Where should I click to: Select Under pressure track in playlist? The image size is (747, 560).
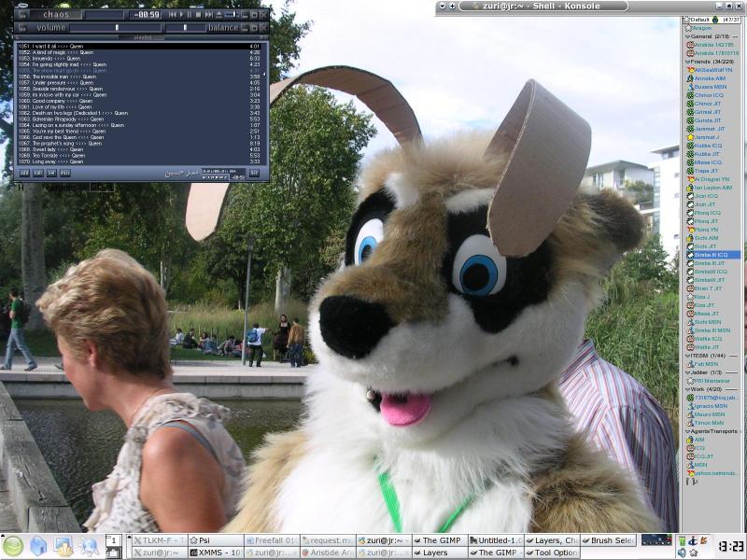coord(60,82)
